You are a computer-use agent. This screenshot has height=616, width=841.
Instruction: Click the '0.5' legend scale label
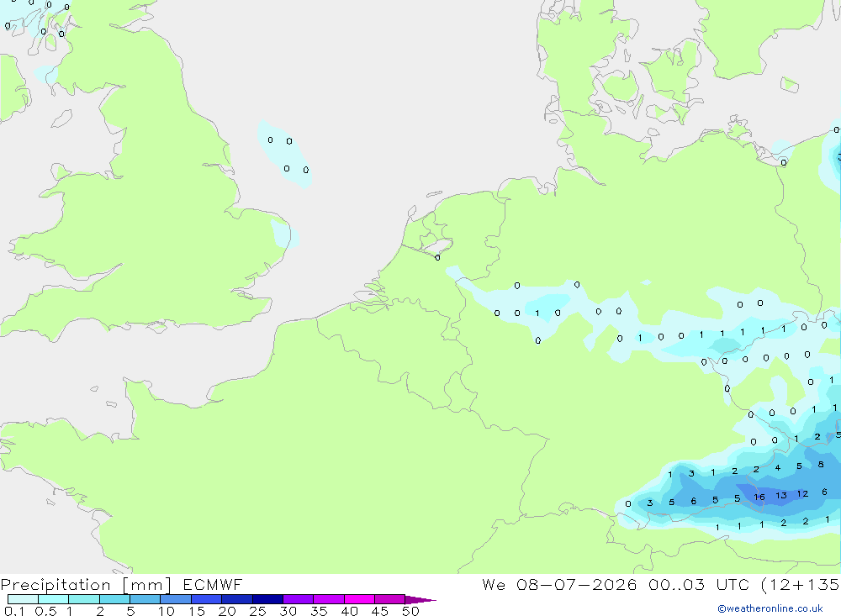point(45,611)
